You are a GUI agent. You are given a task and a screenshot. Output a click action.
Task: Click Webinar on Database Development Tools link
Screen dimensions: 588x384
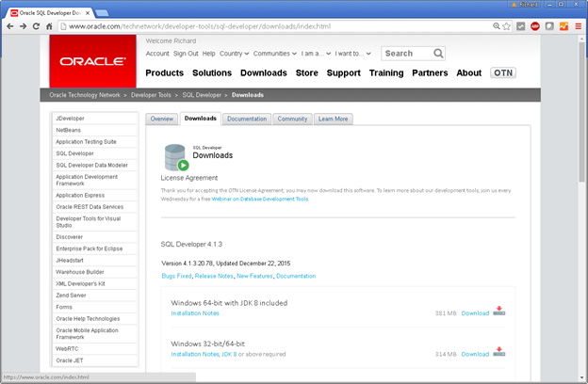pyautogui.click(x=260, y=199)
